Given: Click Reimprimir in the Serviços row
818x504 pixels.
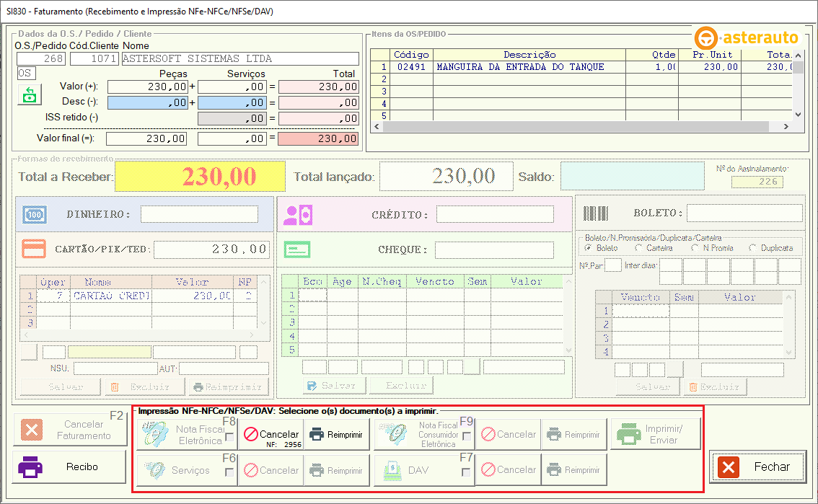Looking at the screenshot, I should tap(336, 470).
